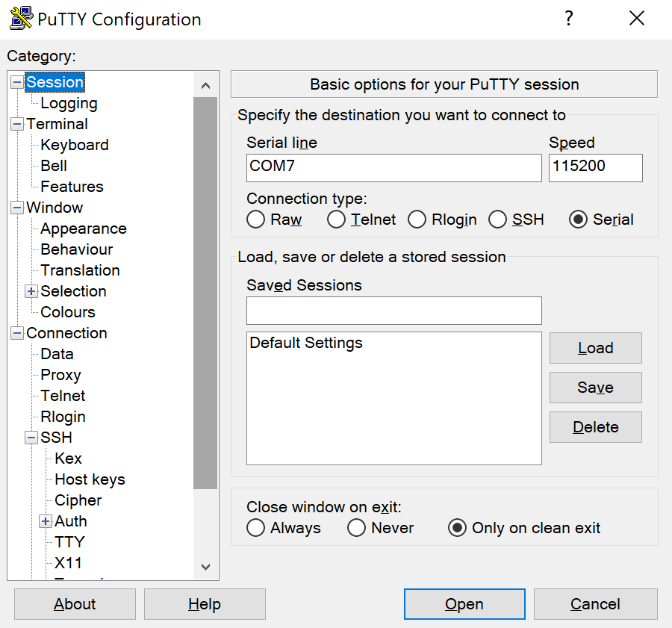Open the Bell category
The width and height of the screenshot is (672, 628).
click(x=54, y=166)
